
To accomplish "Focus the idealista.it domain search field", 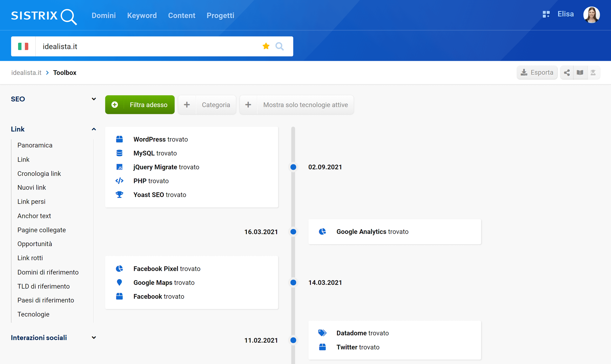I will 147,46.
